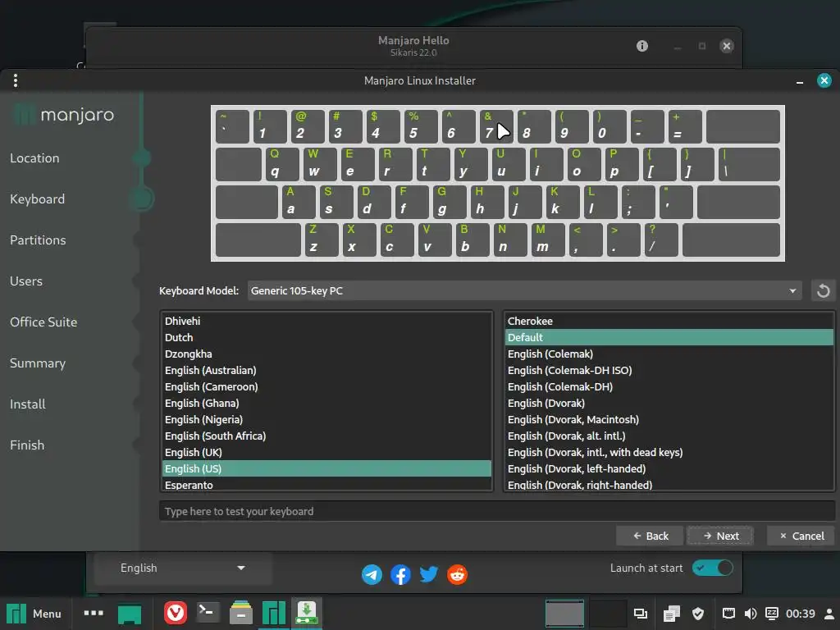Open the network tray icon
The height and width of the screenshot is (630, 840).
pos(728,614)
